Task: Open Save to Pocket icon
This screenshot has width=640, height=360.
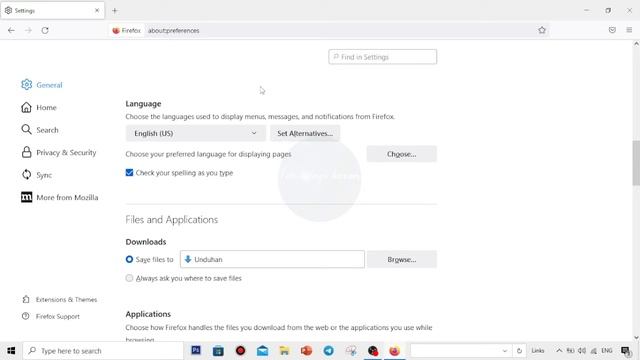Action: (x=612, y=30)
